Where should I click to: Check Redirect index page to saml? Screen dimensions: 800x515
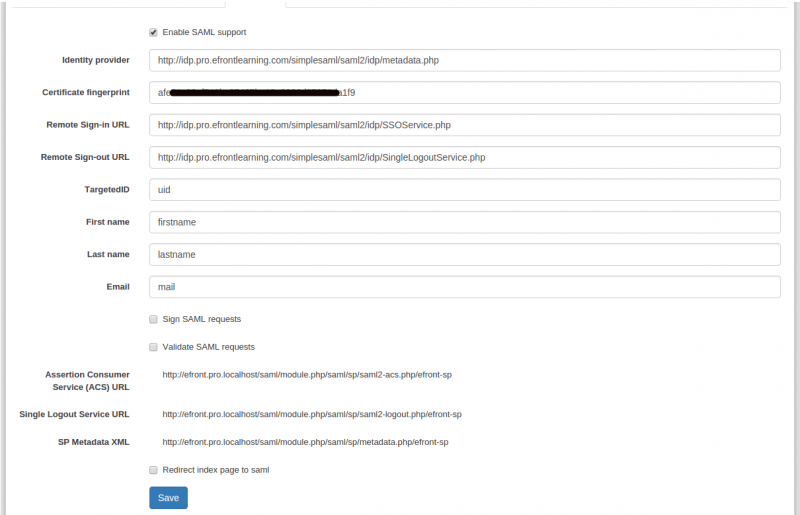point(153,469)
